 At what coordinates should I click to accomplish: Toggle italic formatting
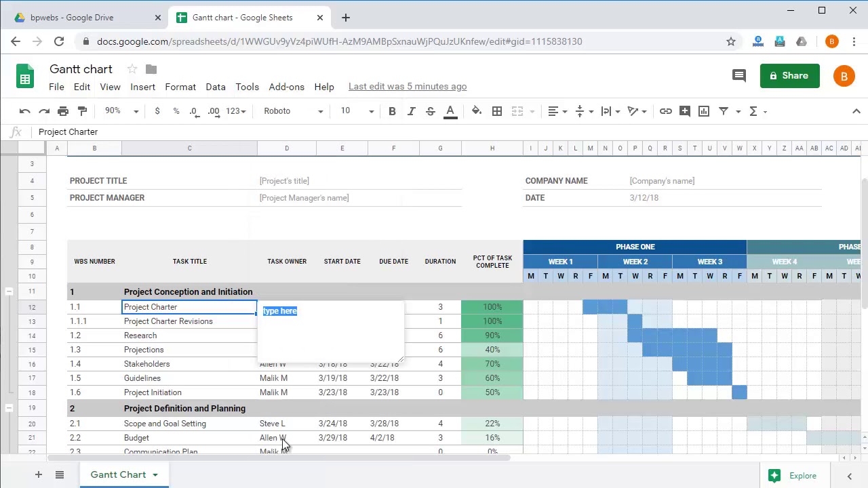tap(411, 111)
